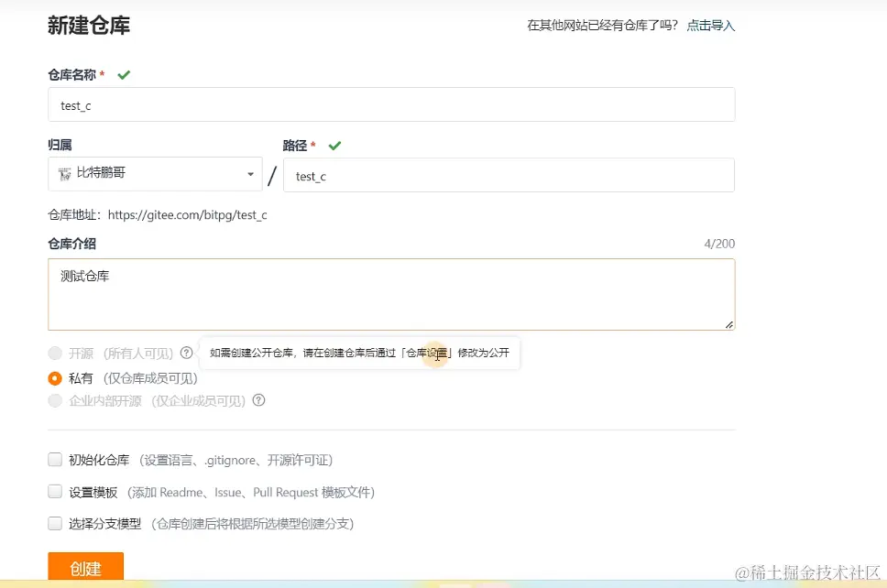Viewport: 887px width, 588px height.
Task: Click the 仓库名称 text input
Action: coord(391,104)
